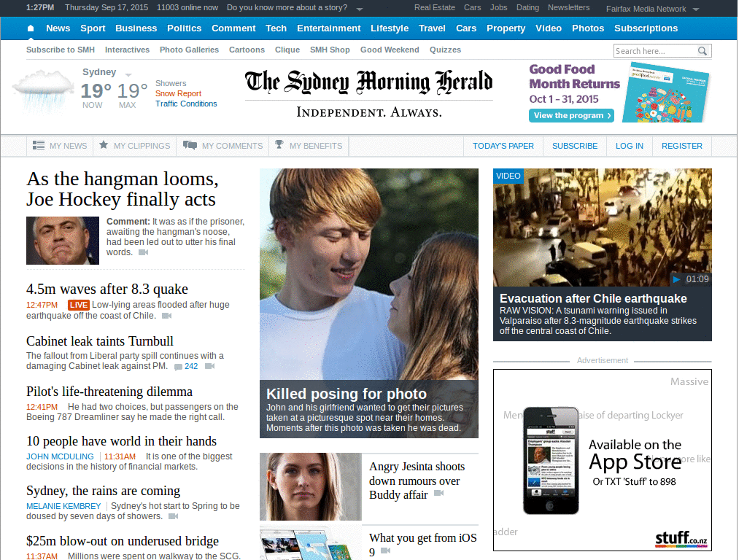The image size is (747, 560).
Task: Click the My Benefits trophy icon
Action: point(279,145)
